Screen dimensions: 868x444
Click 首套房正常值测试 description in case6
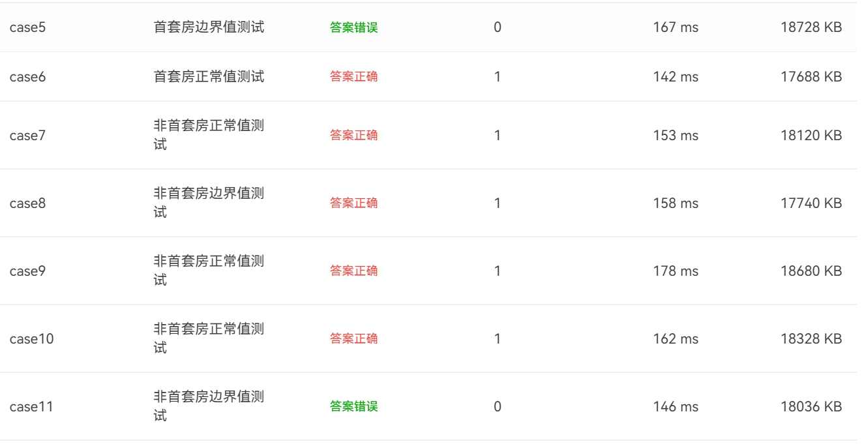click(209, 77)
